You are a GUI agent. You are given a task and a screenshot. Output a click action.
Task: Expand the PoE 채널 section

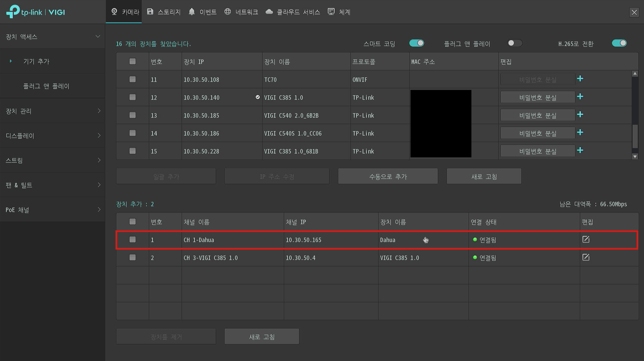click(x=53, y=210)
